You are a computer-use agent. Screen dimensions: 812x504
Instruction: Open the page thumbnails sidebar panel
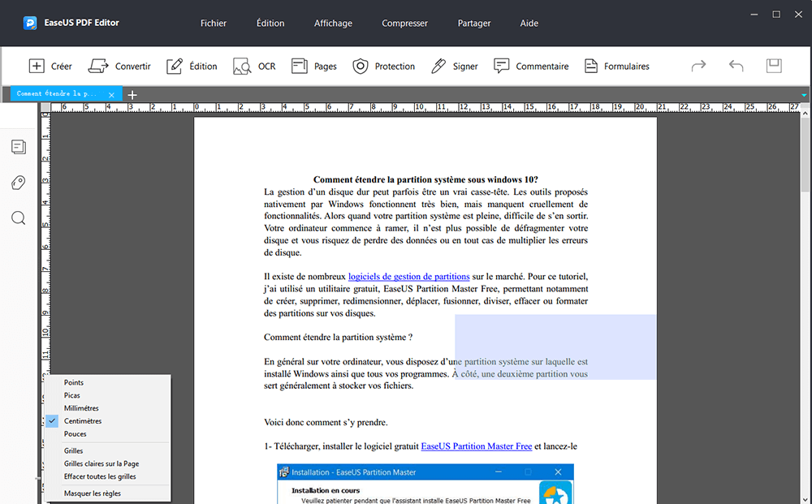pyautogui.click(x=19, y=147)
